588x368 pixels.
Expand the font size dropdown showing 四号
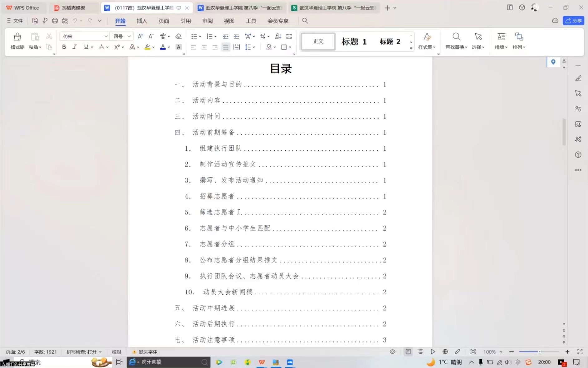[x=129, y=37]
